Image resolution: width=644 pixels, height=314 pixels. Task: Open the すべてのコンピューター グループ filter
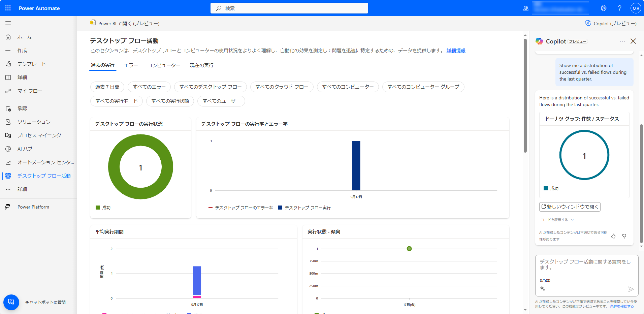coord(423,87)
